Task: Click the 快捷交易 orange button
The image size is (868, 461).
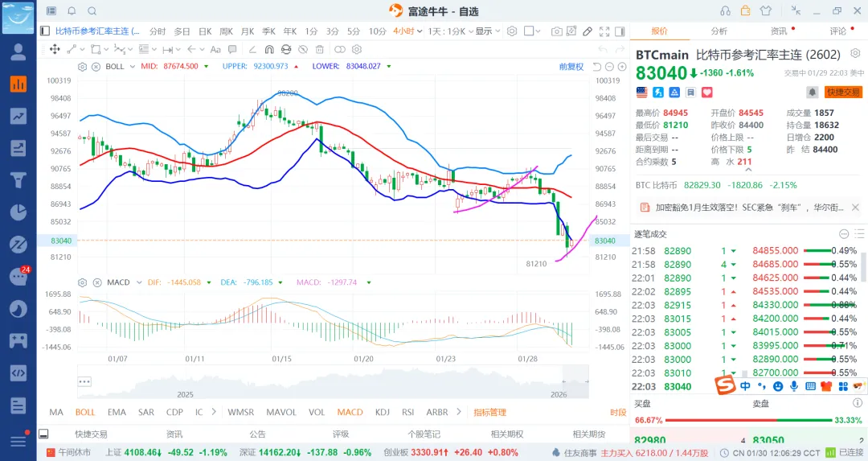Action: [x=842, y=93]
